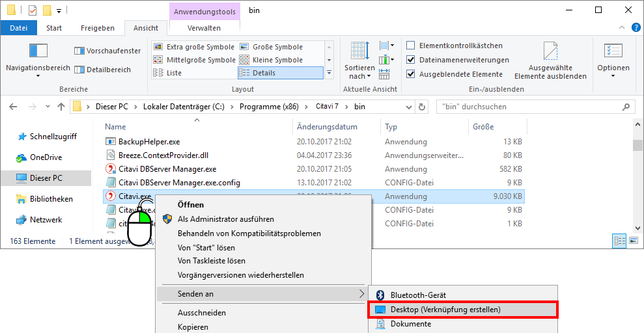Viewport: 644px width, 333px height.
Task: Toggle the Detailbereich pane
Action: tap(103, 70)
